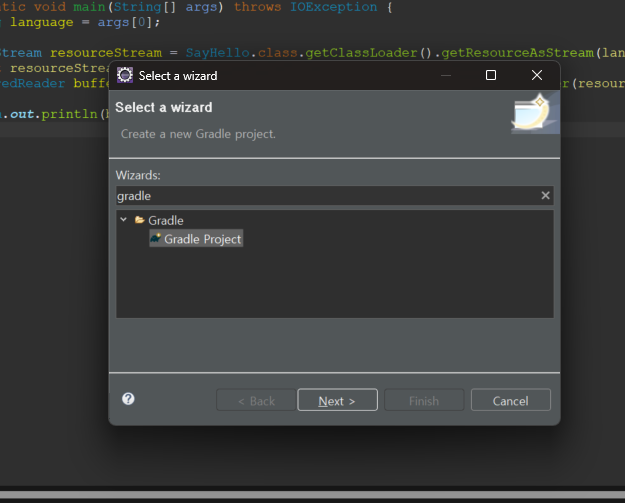Click the Gradle Project elephant icon

pyautogui.click(x=155, y=238)
